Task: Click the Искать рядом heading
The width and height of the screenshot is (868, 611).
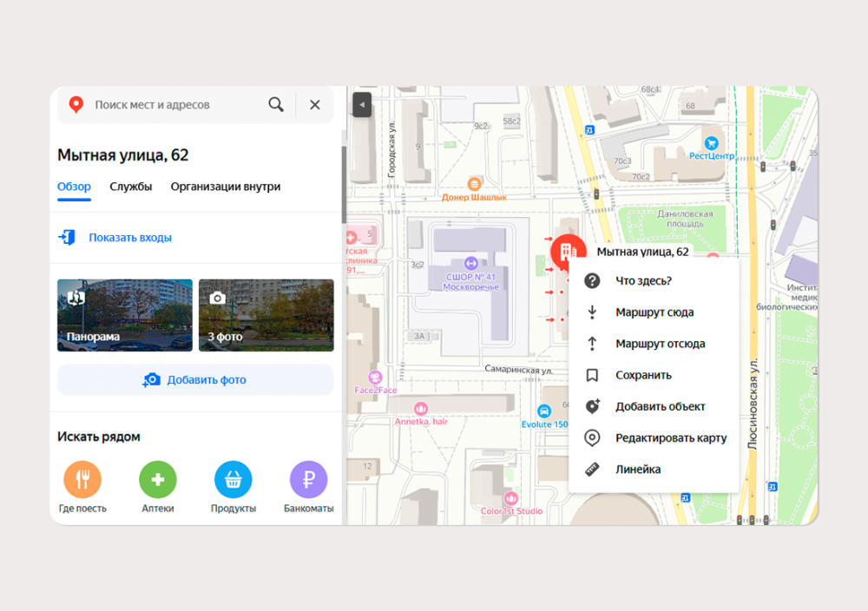Action: (x=99, y=437)
